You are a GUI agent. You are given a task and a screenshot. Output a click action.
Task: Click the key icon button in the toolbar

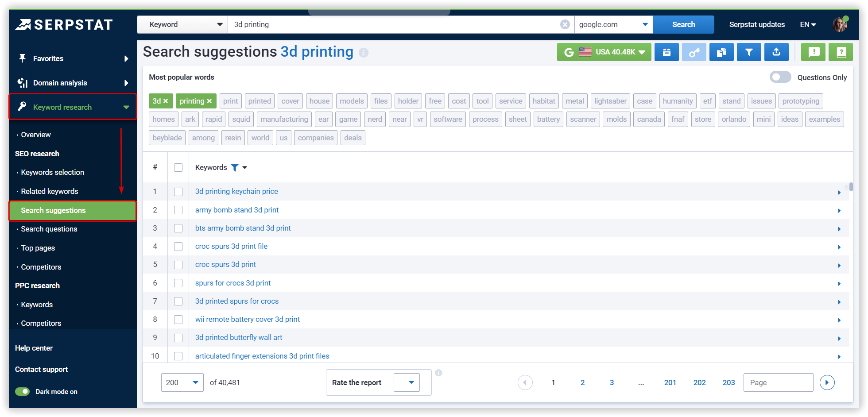[x=694, y=52]
